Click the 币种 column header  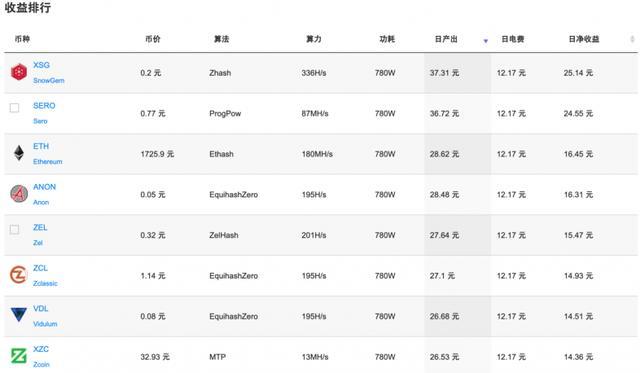point(22,39)
